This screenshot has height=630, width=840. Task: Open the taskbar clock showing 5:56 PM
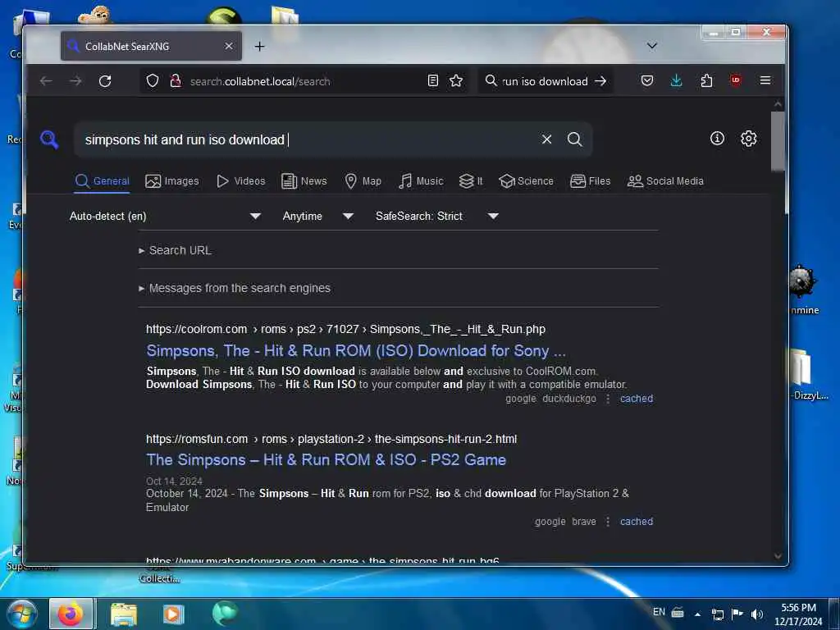798,614
